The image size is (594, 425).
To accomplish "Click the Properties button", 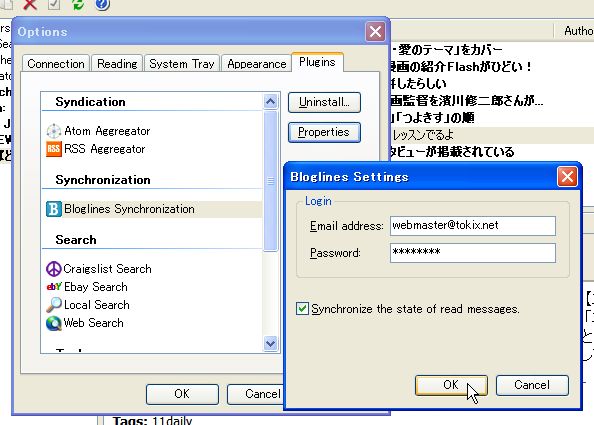I will point(324,132).
